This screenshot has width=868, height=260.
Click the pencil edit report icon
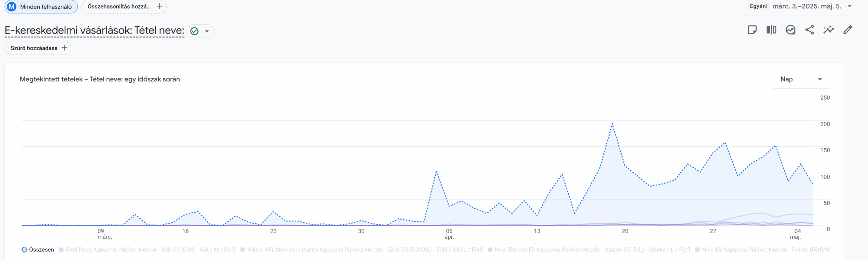click(848, 30)
